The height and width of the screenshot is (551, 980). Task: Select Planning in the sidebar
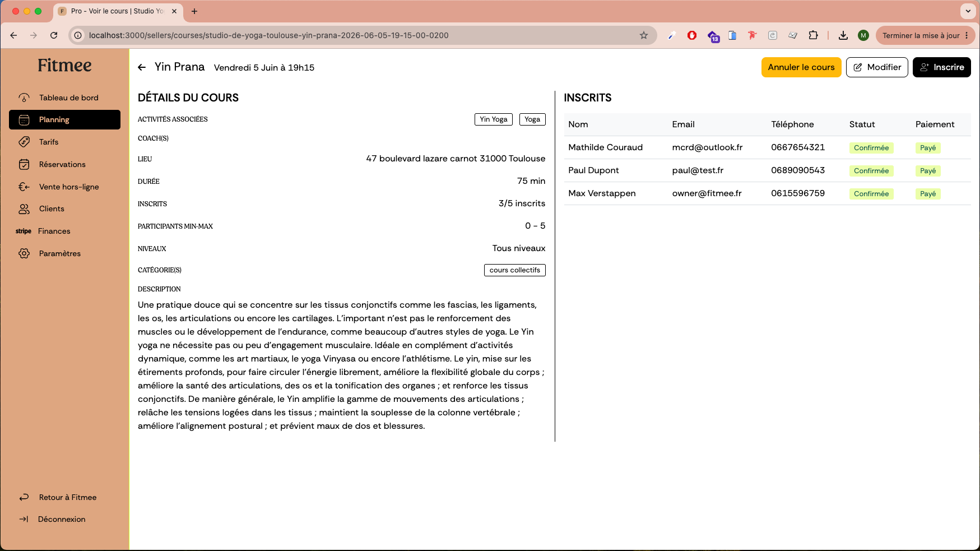64,120
